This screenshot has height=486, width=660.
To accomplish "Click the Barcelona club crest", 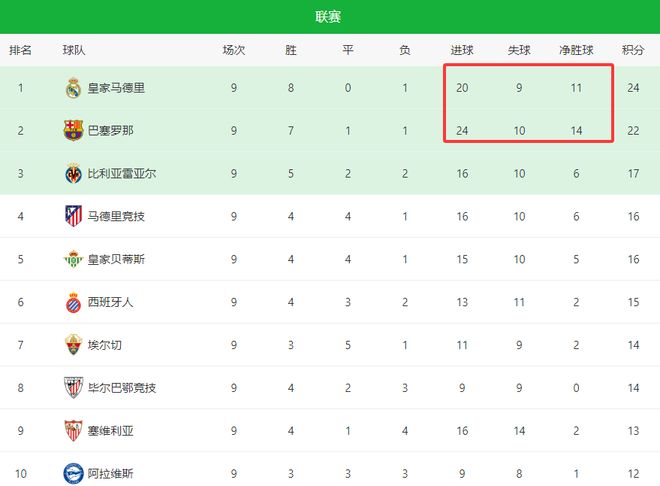I will [73, 130].
